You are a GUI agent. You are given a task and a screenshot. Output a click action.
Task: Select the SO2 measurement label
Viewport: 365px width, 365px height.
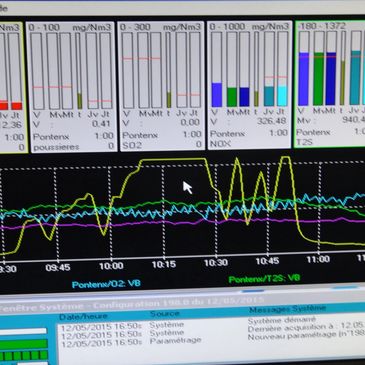tap(132, 145)
